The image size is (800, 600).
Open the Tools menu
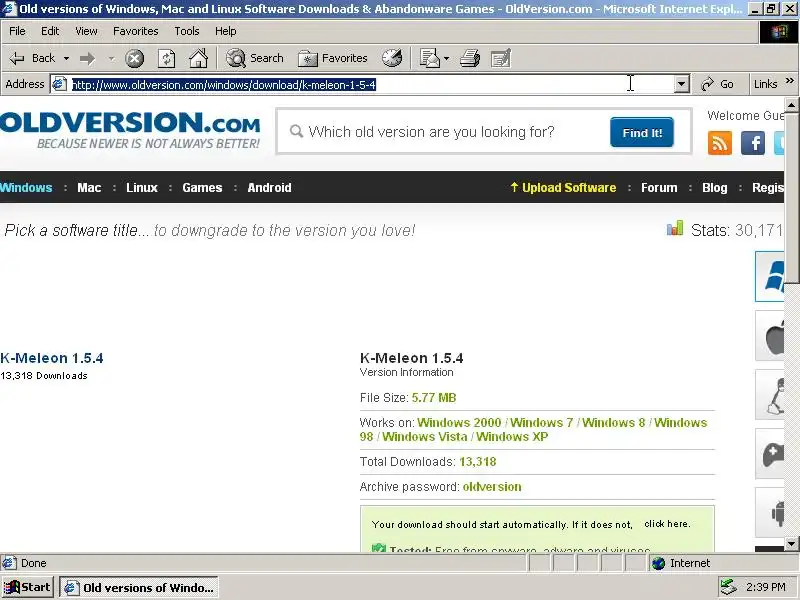187,31
